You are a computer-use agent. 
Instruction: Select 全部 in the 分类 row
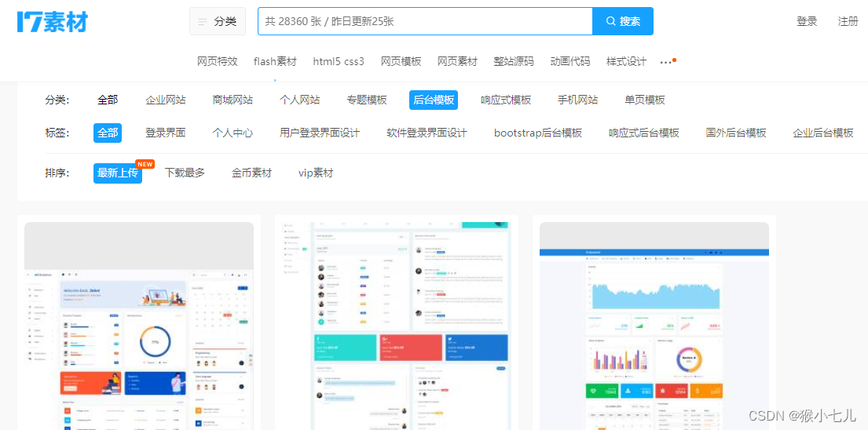click(108, 100)
